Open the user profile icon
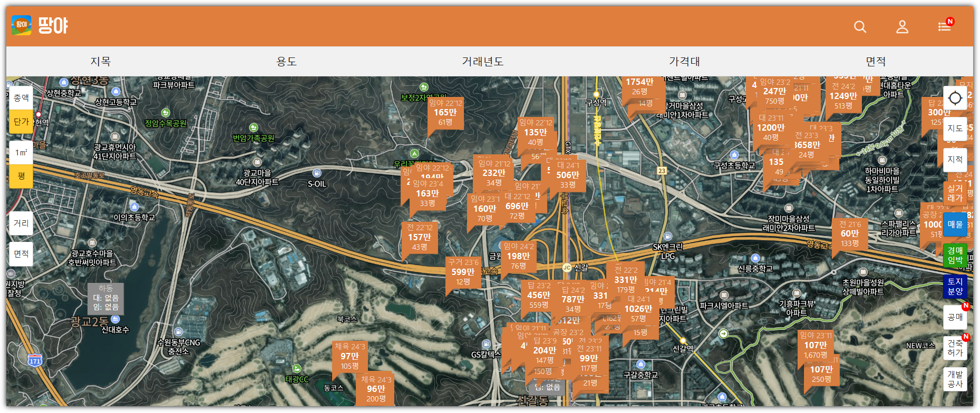This screenshot has width=980, height=413. click(902, 26)
